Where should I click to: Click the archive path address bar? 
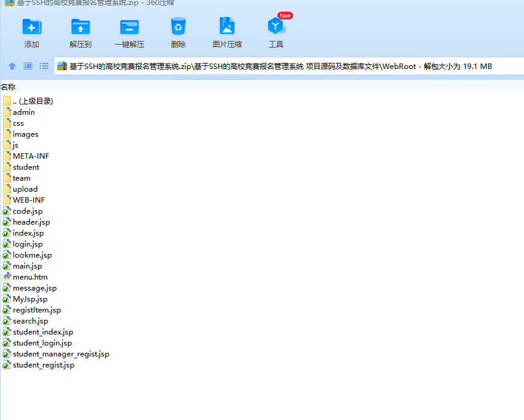[289, 66]
